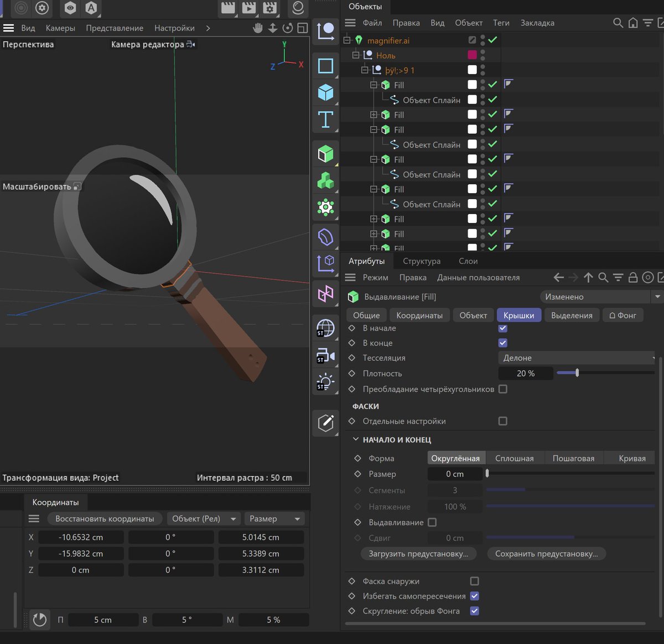Open the 'Объект (Рел)' coordinates dropdown
This screenshot has height=644, width=664.
[x=204, y=518]
